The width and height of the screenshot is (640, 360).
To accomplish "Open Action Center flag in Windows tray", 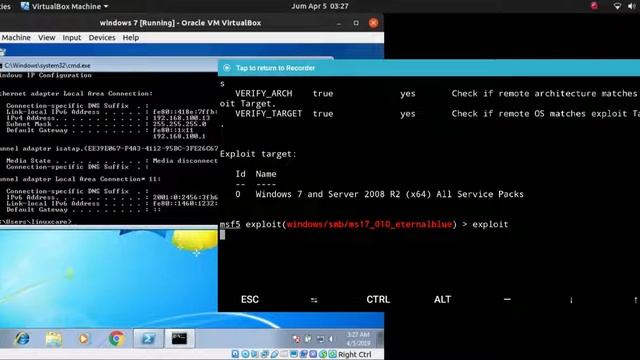I will 297,339.
